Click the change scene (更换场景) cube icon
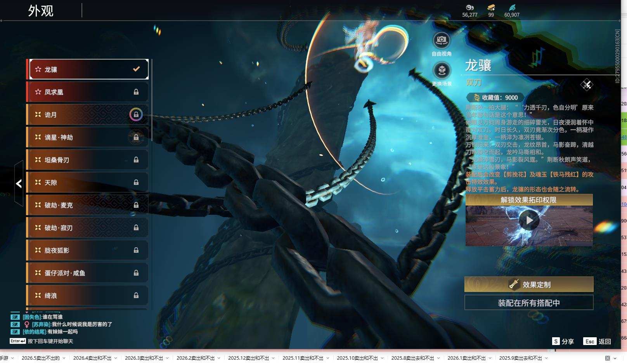Image resolution: width=627 pixels, height=364 pixels. coord(442,71)
